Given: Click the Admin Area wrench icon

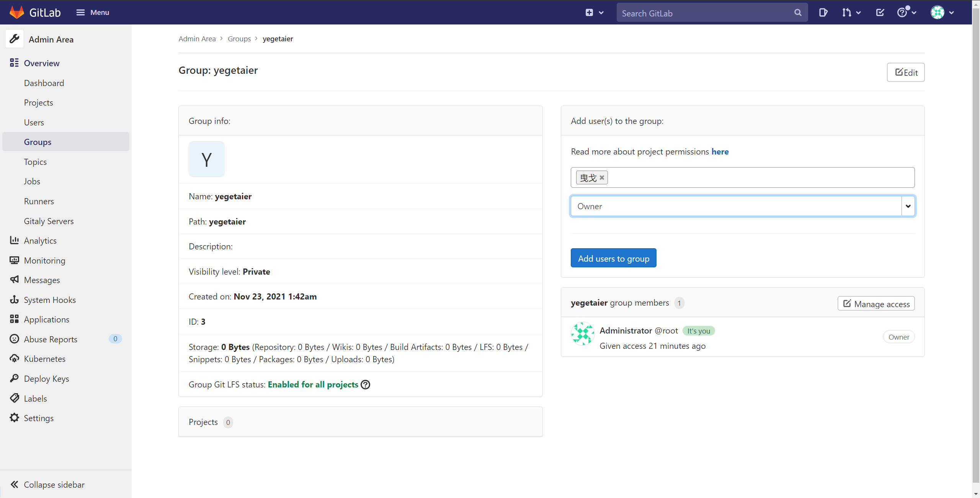Looking at the screenshot, I should [15, 39].
